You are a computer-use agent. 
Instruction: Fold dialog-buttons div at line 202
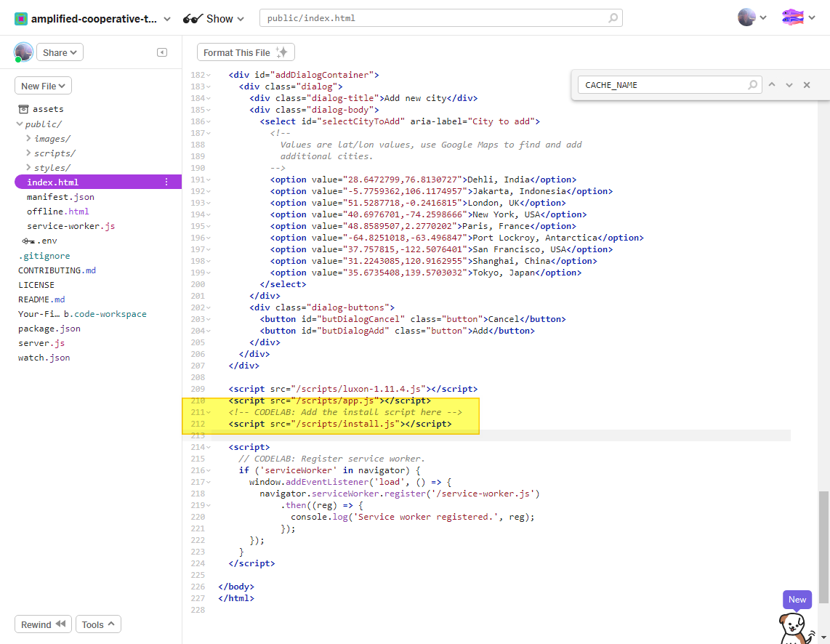(209, 308)
